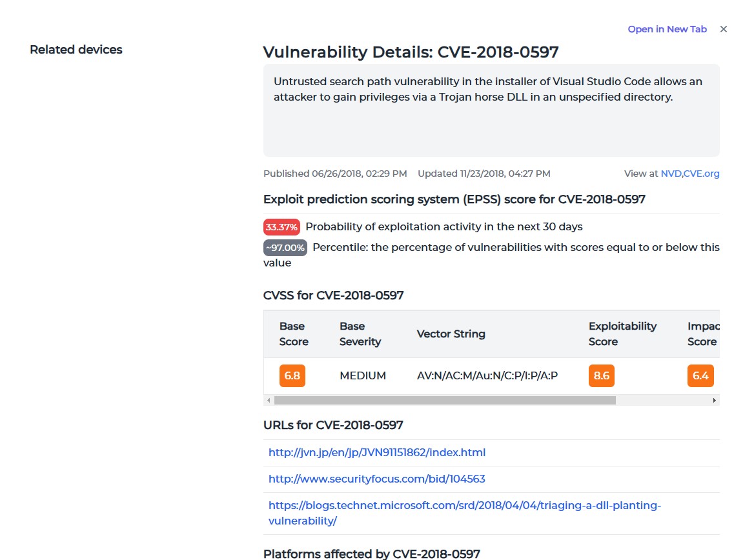Click the Open in New Tab link
Image resolution: width=754 pixels, height=560 pixels.
667,29
